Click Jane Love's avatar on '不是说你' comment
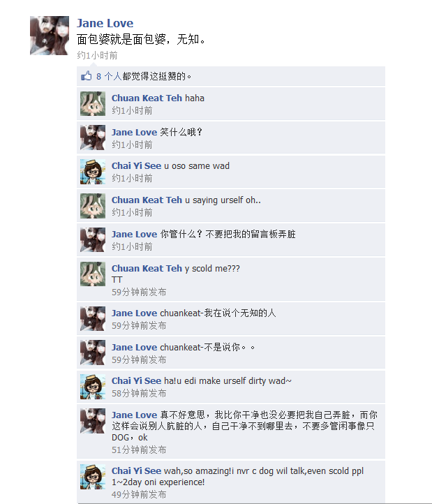The width and height of the screenshot is (432, 504). [93, 353]
